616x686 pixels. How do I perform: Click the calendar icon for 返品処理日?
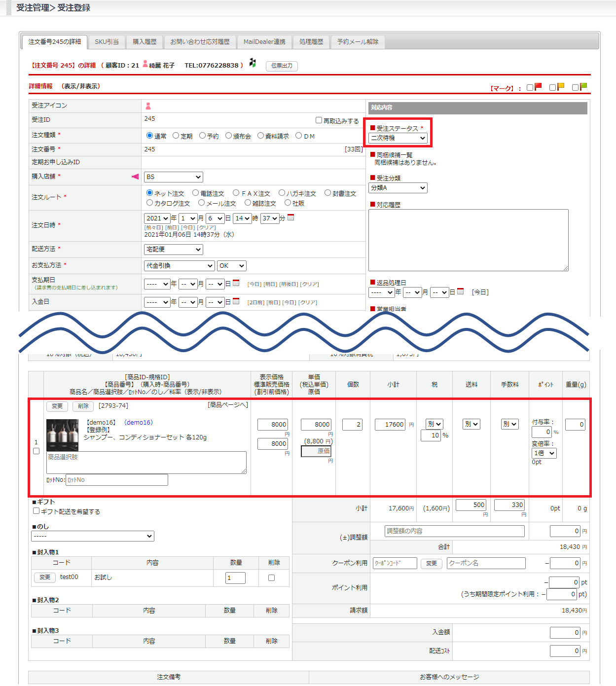pyautogui.click(x=461, y=291)
